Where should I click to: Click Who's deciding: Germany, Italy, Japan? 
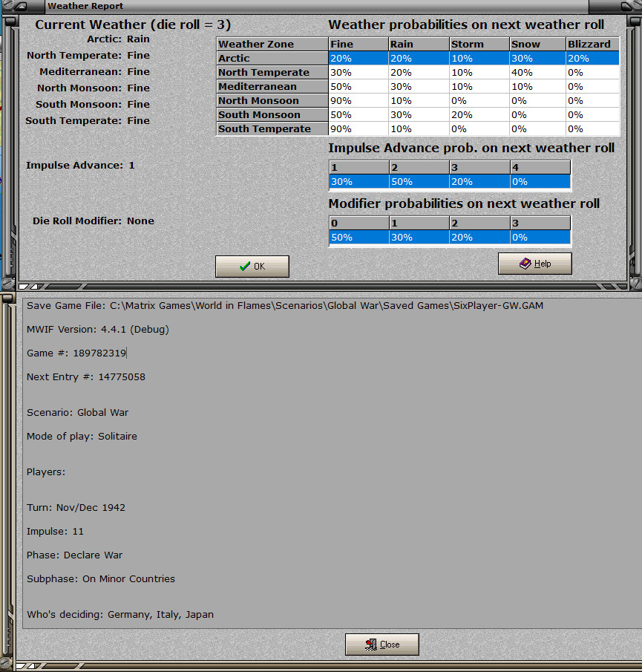pos(120,615)
